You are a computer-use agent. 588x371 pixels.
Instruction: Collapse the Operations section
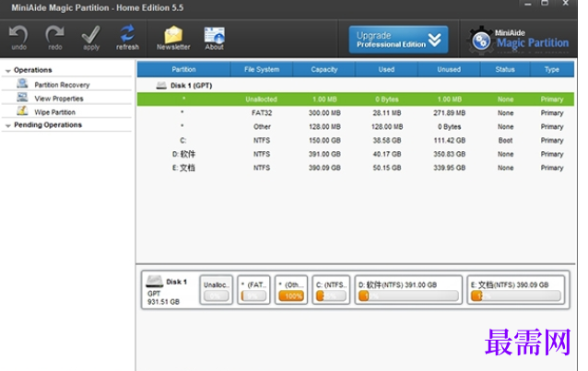(x=8, y=71)
